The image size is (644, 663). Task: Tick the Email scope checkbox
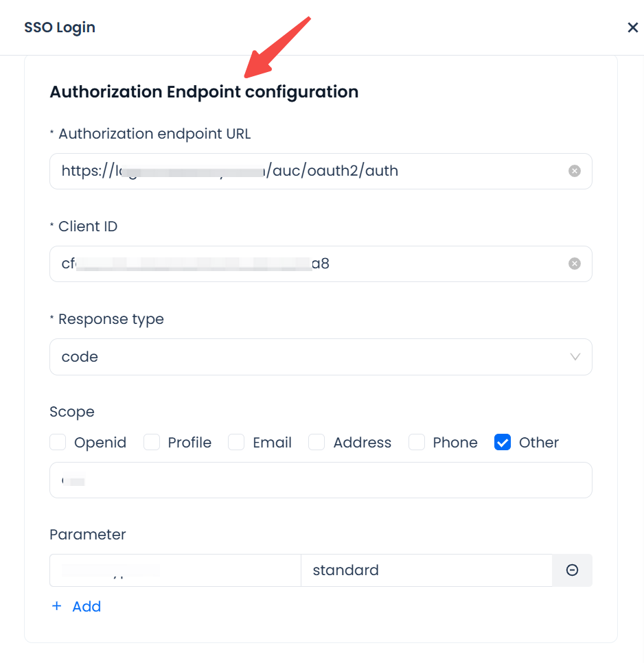point(237,443)
